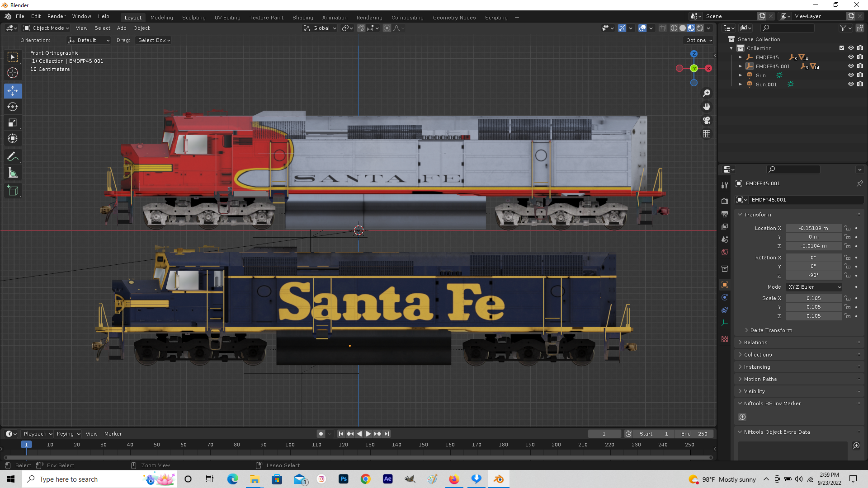Open Global transform orientation dropdown
The height and width of the screenshot is (488, 868).
pyautogui.click(x=320, y=28)
